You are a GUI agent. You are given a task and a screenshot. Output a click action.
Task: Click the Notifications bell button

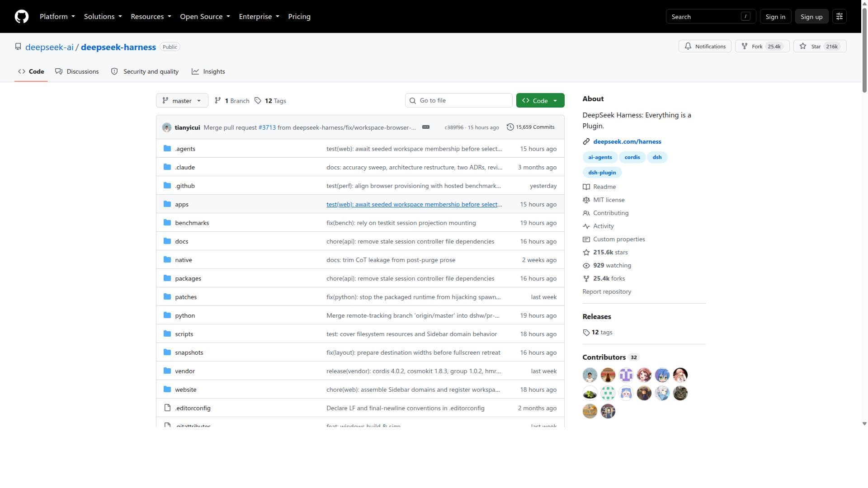[x=705, y=47]
